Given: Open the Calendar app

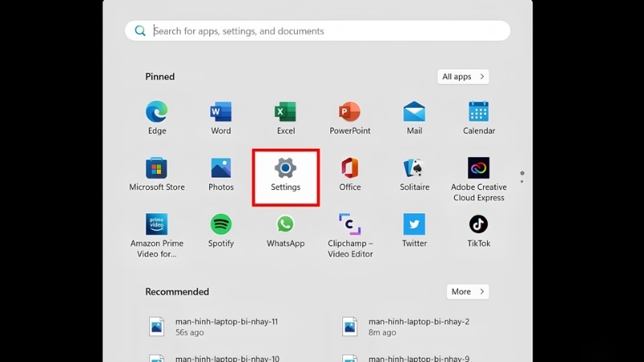Looking at the screenshot, I should tap(478, 117).
